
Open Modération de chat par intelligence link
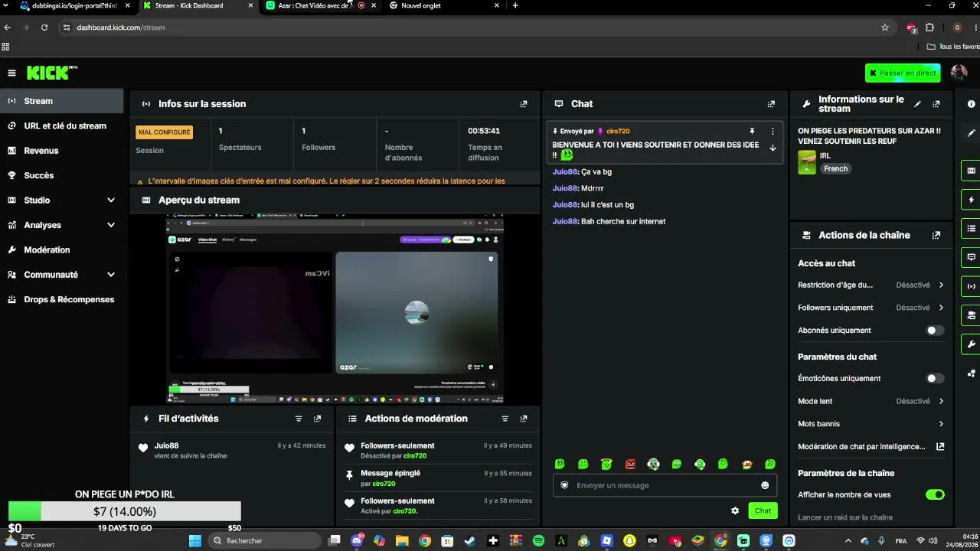tap(871, 447)
